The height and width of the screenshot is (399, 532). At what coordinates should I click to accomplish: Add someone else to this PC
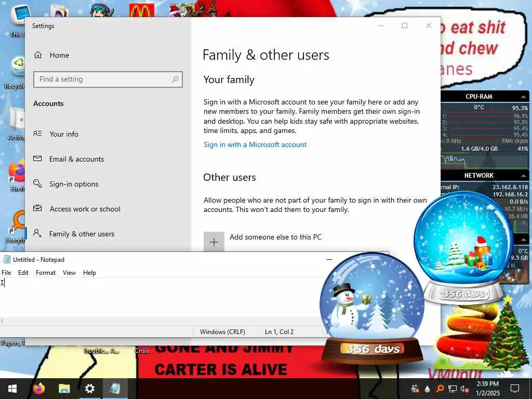[x=262, y=241]
